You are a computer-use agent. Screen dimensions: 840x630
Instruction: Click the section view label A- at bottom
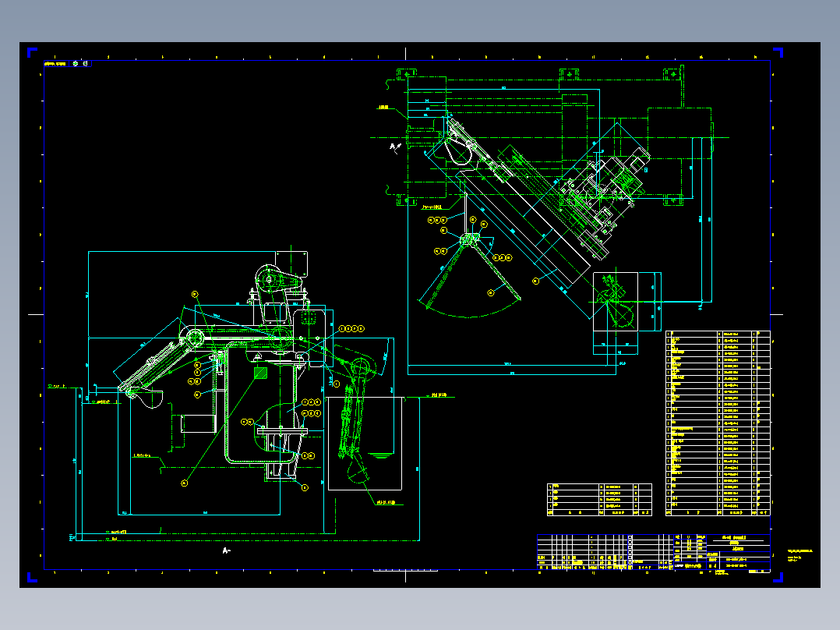point(227,550)
